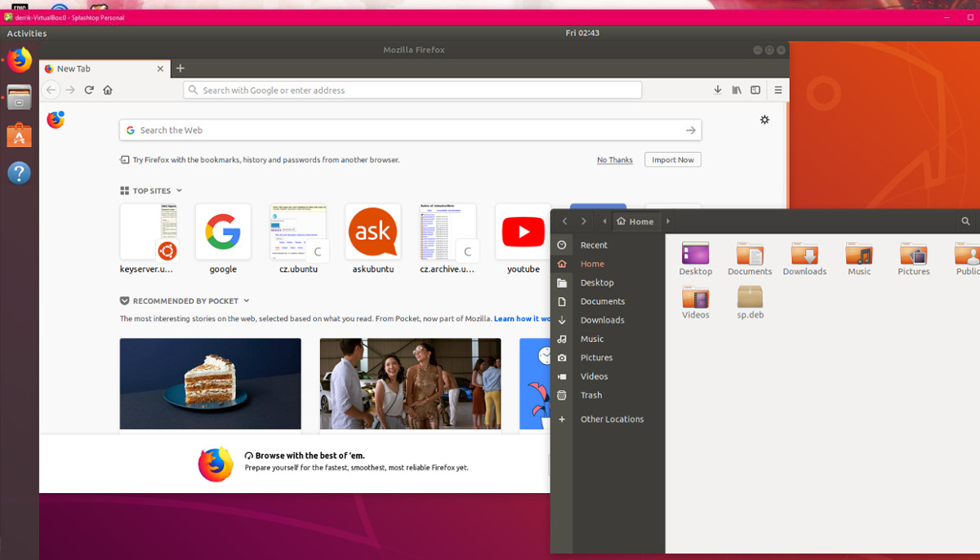The width and height of the screenshot is (980, 560).
Task: Open Trash in Files sidebar
Action: click(x=608, y=395)
